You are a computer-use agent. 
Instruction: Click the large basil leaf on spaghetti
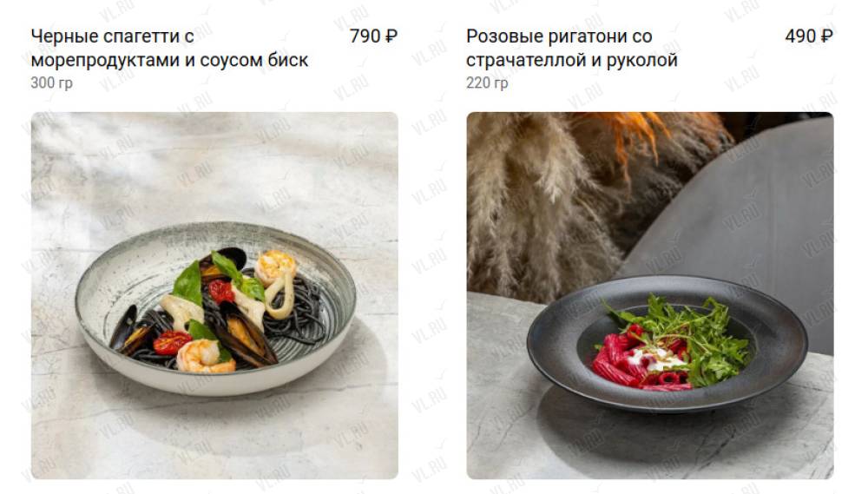tap(188, 283)
